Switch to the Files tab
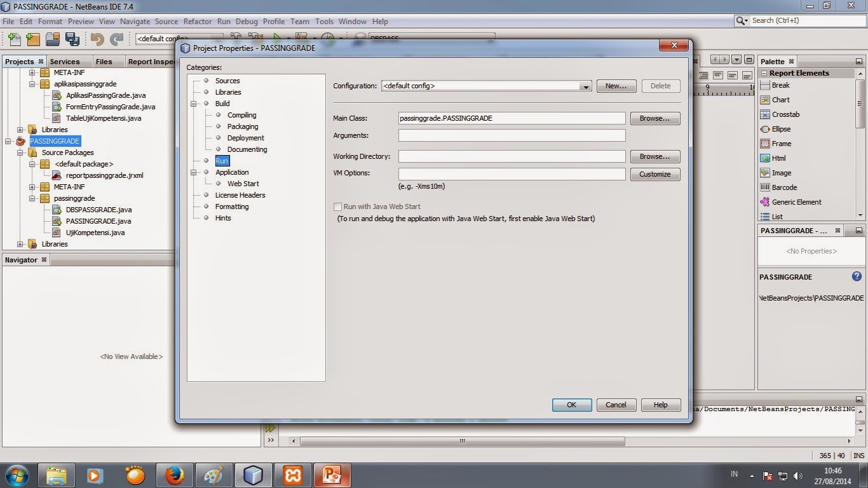 click(104, 62)
